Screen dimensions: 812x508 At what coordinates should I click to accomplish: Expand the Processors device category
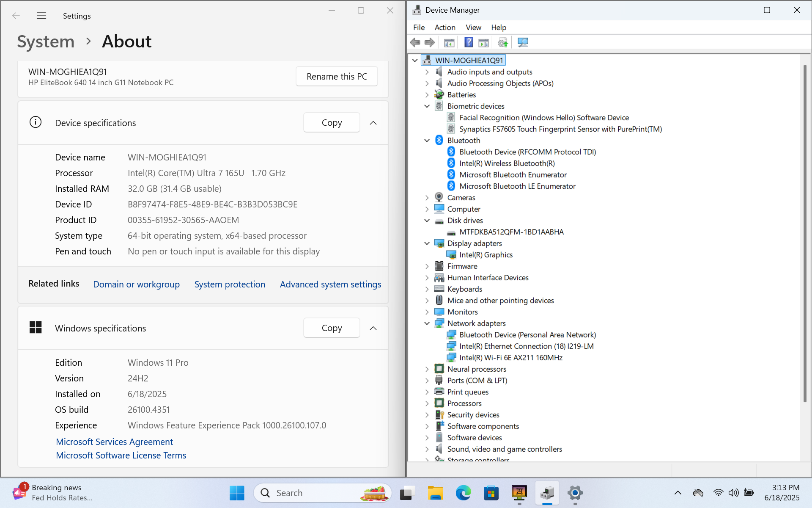pyautogui.click(x=427, y=403)
